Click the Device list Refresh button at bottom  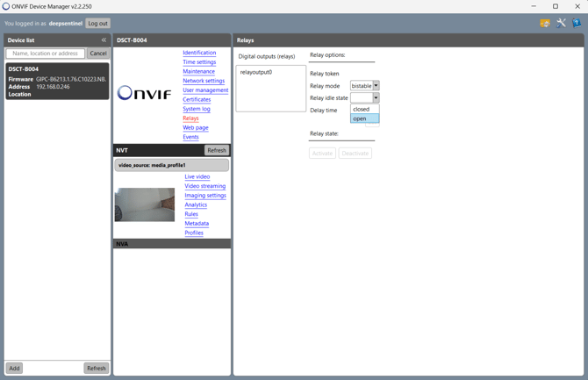pyautogui.click(x=97, y=368)
